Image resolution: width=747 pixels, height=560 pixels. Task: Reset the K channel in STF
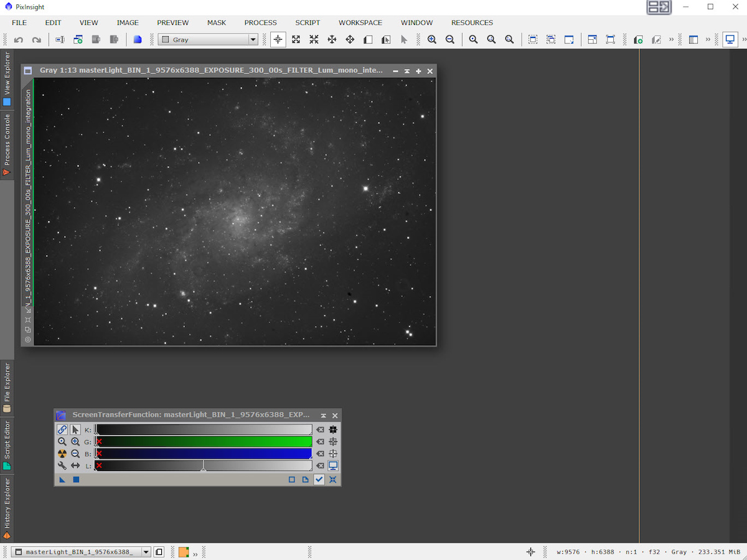click(x=320, y=429)
